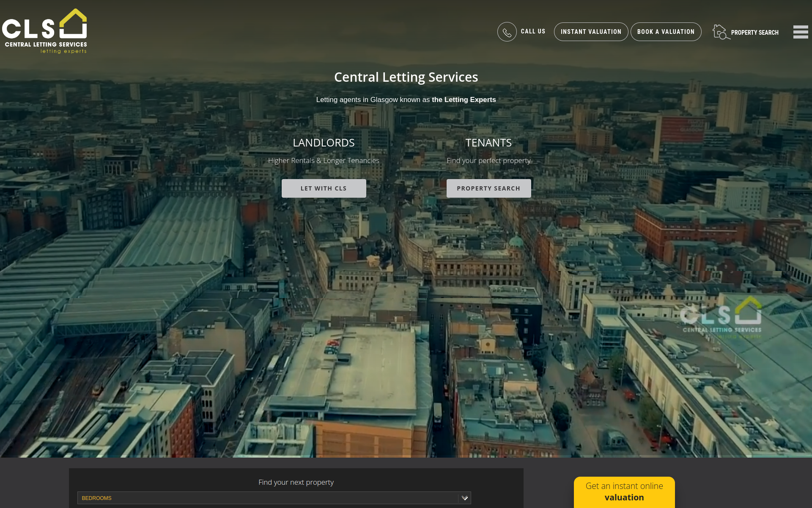This screenshot has width=812, height=508.
Task: Click the Property Search button under Tenants
Action: coord(488,188)
